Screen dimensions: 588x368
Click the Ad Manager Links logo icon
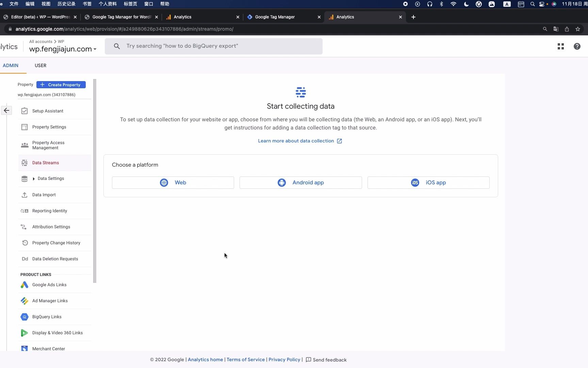(x=24, y=301)
